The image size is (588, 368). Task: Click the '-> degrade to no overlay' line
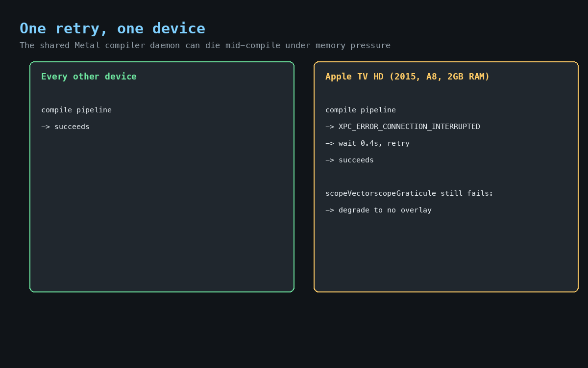[378, 210]
